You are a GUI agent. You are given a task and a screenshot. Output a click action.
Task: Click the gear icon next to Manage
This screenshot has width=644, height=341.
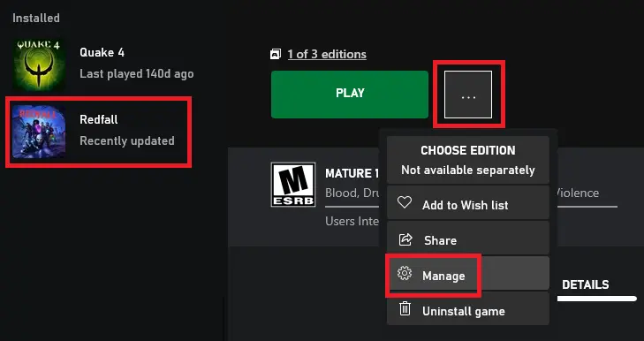coord(405,273)
